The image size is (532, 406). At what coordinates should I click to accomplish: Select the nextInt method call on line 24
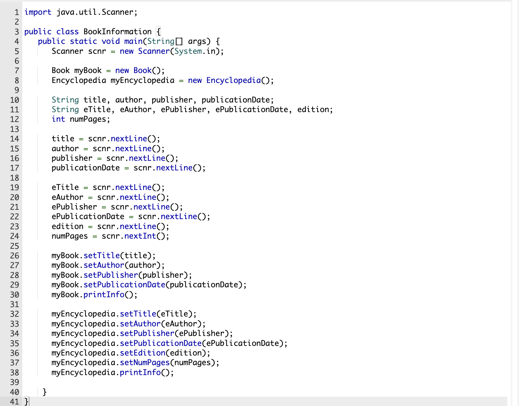click(140, 236)
